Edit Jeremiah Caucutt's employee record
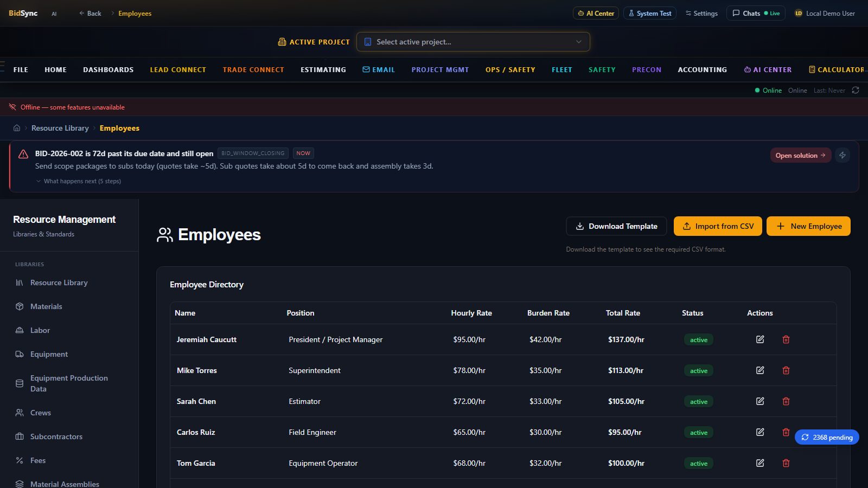 pos(760,339)
